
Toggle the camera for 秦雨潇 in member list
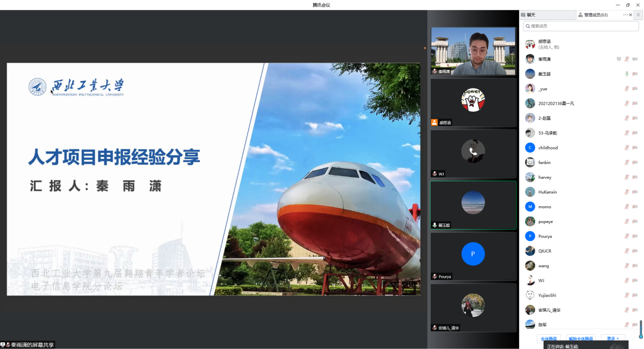(634, 59)
